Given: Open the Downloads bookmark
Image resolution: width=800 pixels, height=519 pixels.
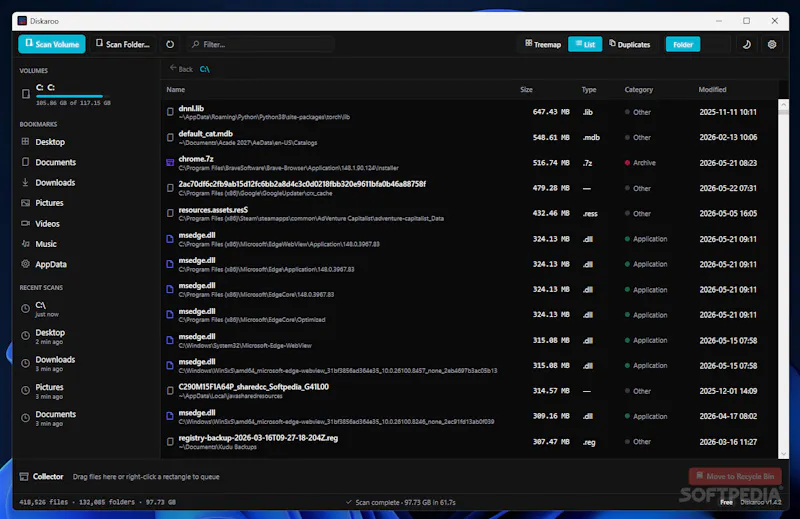Looking at the screenshot, I should 55,183.
